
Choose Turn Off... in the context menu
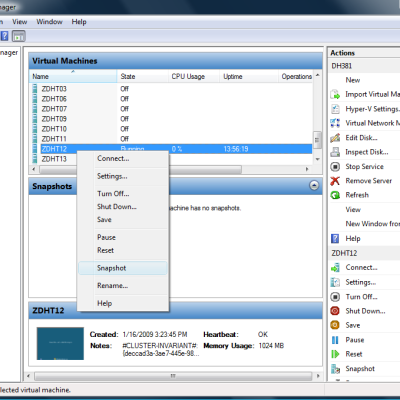tap(123, 194)
